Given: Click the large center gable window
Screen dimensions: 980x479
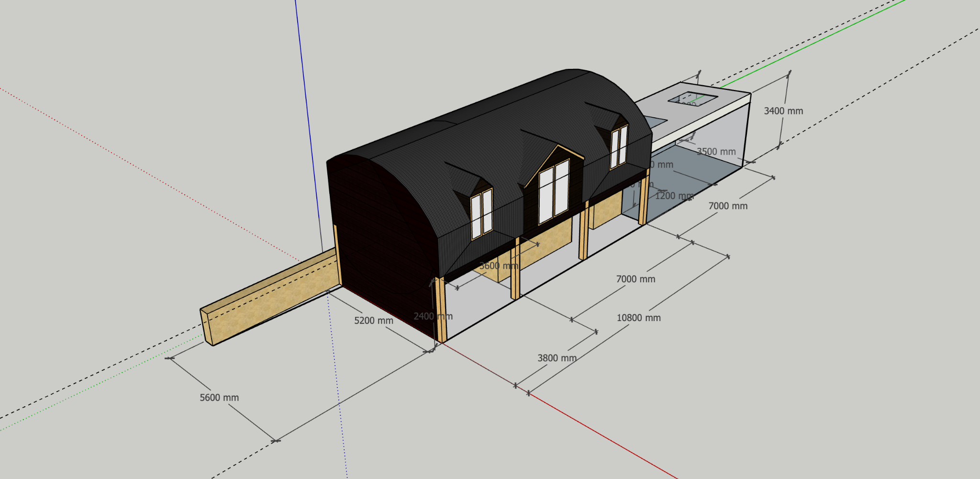Looking at the screenshot, I should click(x=554, y=192).
